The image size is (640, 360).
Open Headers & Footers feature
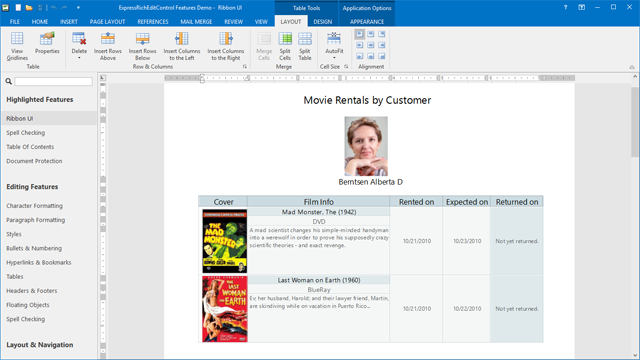click(31, 291)
